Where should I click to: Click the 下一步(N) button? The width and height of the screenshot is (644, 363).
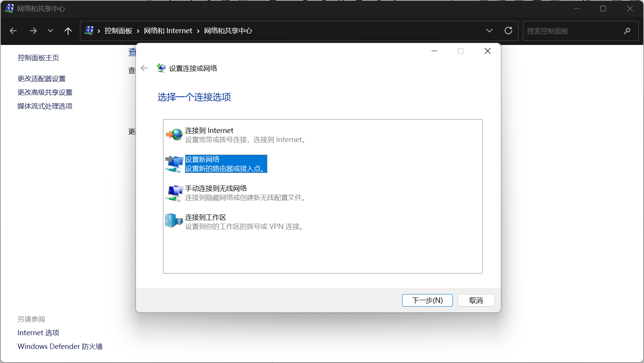pos(427,300)
